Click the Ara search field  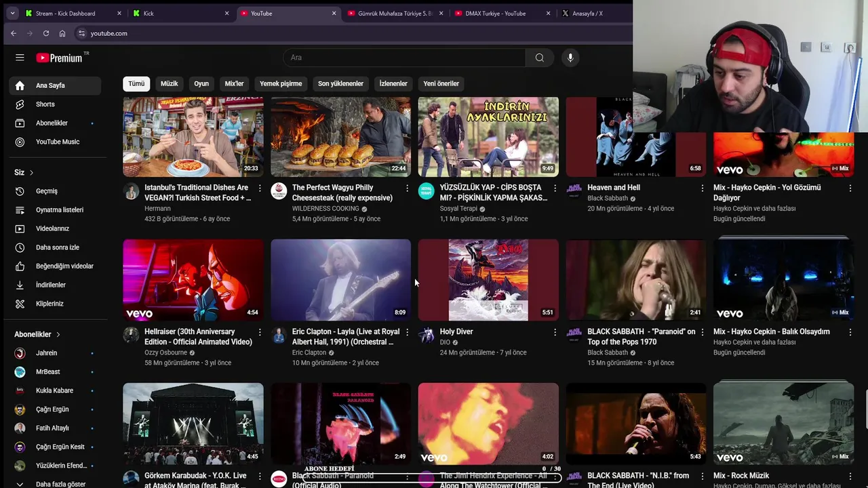tap(405, 58)
